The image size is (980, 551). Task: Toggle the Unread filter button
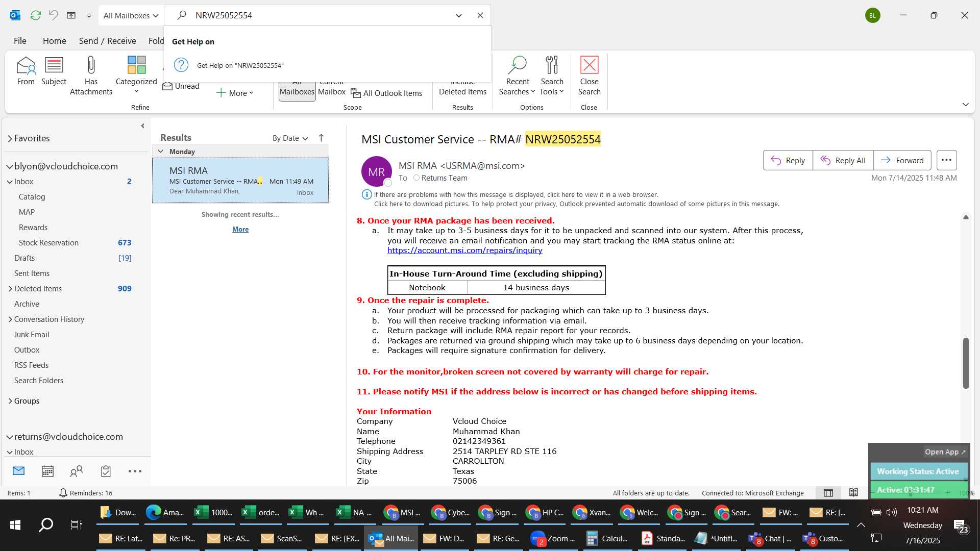point(181,86)
